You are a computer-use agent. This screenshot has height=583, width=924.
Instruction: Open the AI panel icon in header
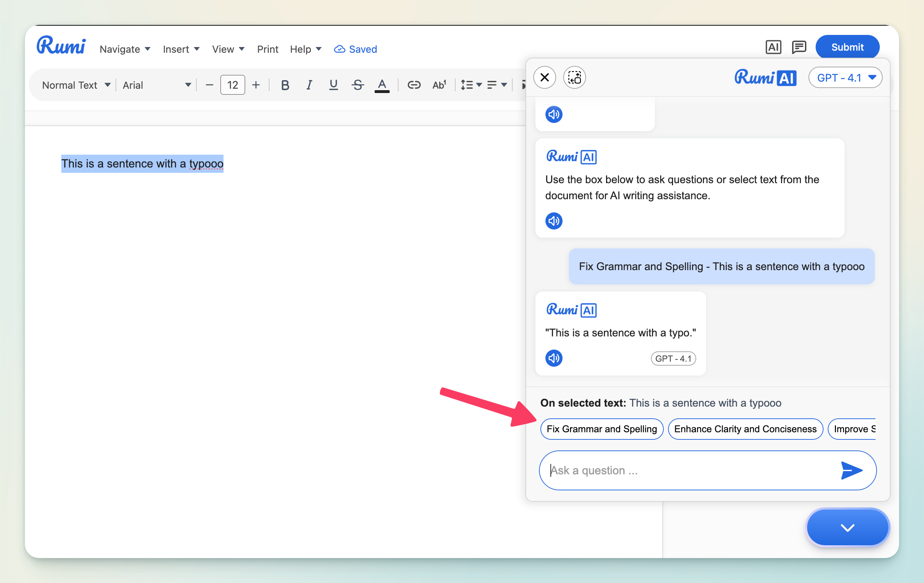pyautogui.click(x=773, y=47)
